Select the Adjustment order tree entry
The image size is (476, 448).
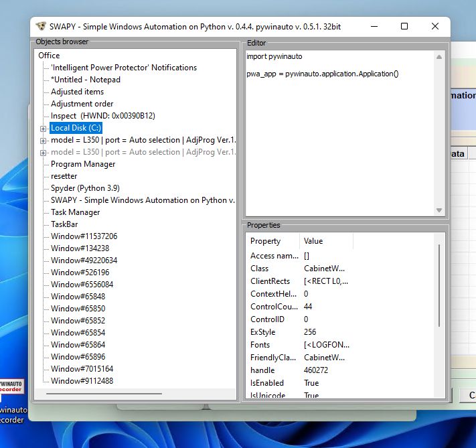coord(82,104)
